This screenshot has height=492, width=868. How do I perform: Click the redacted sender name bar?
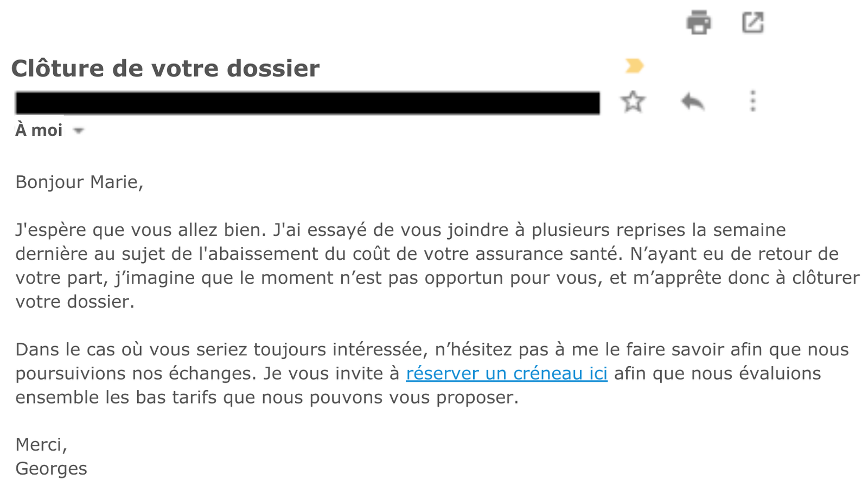[307, 103]
